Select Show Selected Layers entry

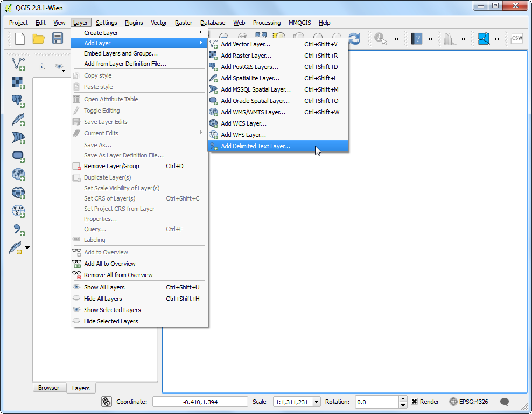point(139,310)
